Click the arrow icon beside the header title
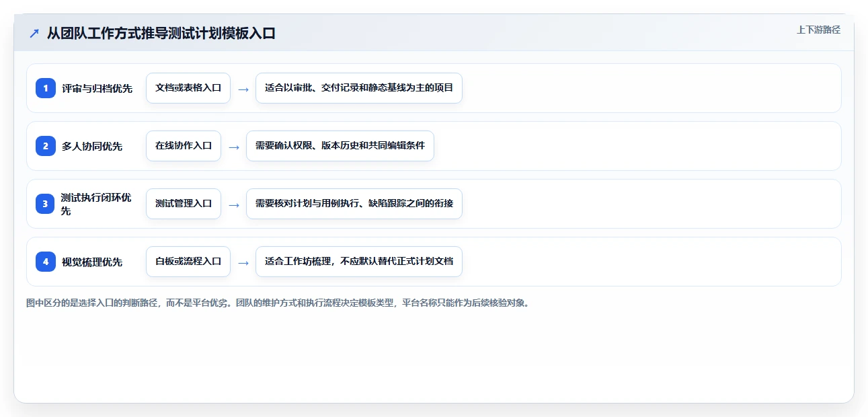868x417 pixels. tap(34, 34)
